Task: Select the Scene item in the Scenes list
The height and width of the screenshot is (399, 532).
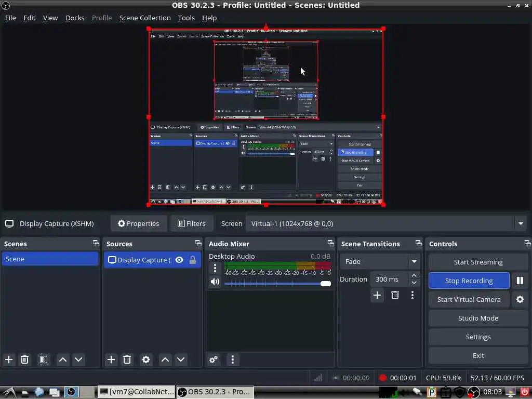Action: (x=50, y=259)
